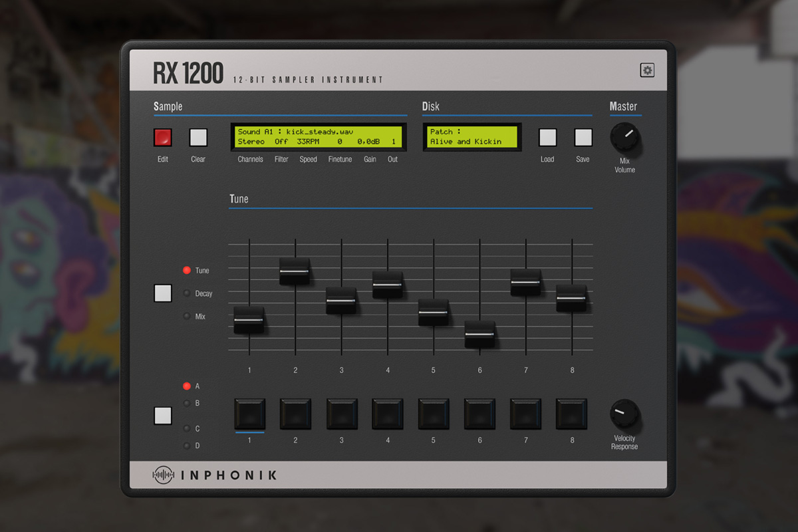Click 'Alive and Kickin' patch name

tap(465, 142)
